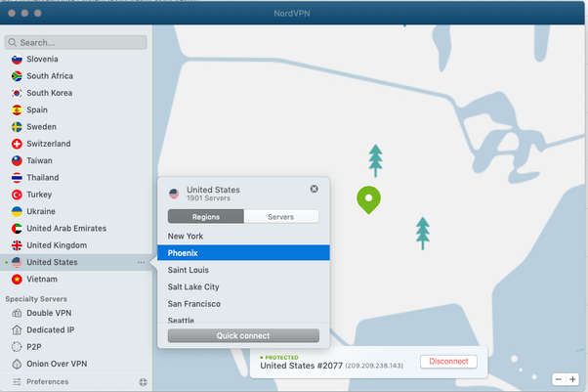Switch to the Regions tab
Image resolution: width=588 pixels, height=392 pixels.
(206, 217)
